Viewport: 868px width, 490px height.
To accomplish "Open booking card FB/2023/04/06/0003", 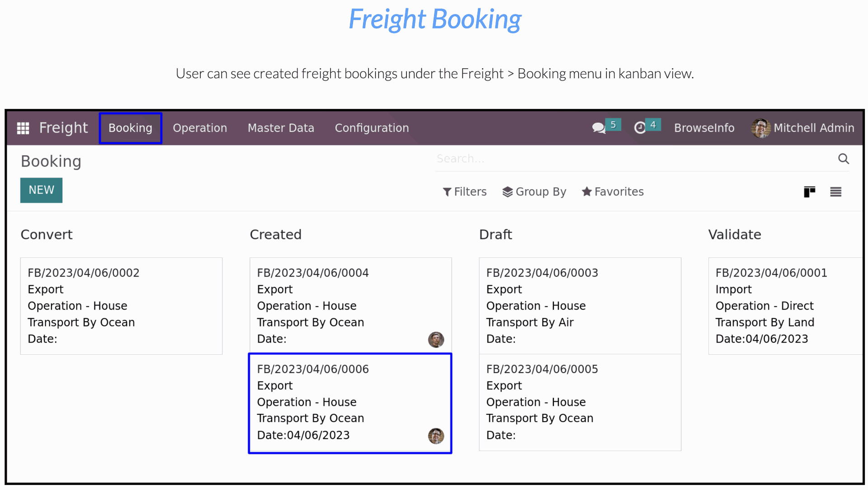I will pos(580,306).
